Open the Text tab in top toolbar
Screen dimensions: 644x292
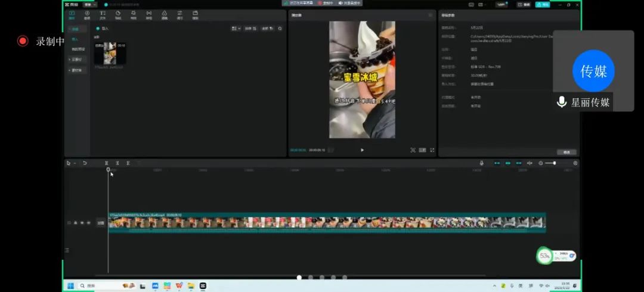click(103, 14)
